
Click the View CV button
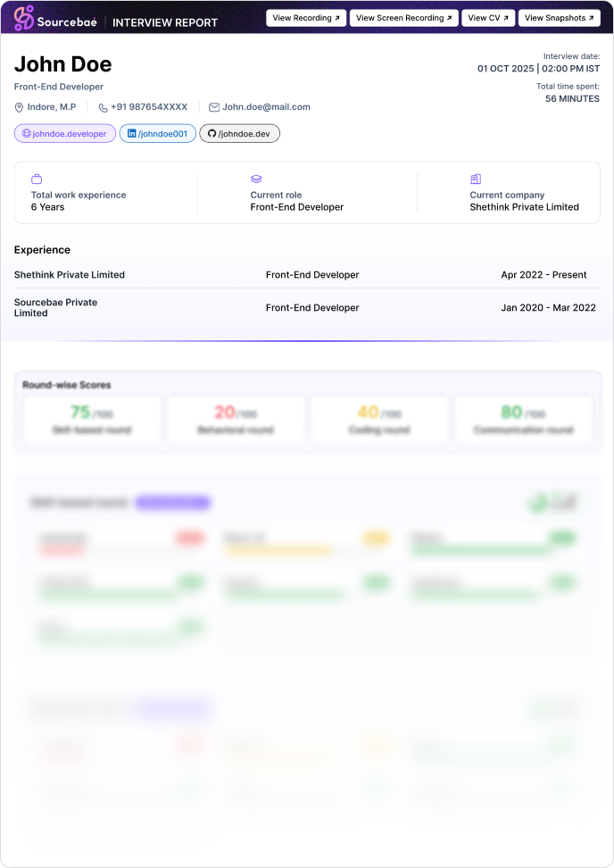(488, 18)
